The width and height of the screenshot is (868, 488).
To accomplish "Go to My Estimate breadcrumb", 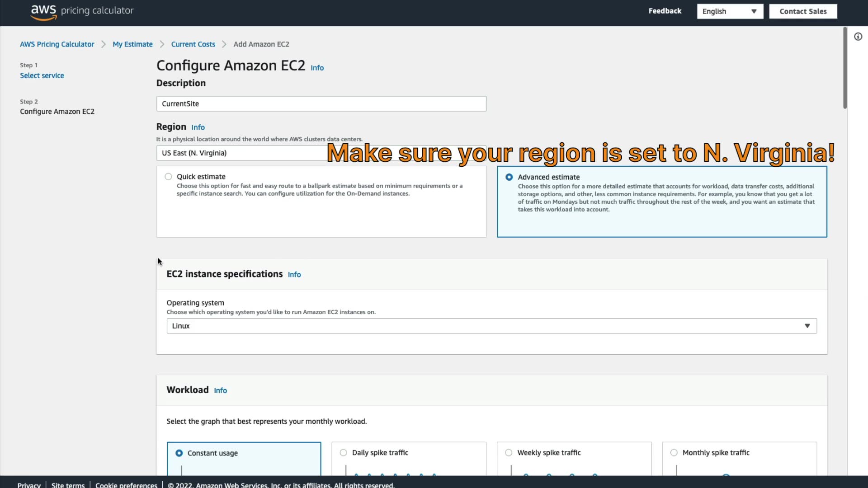I will (132, 44).
